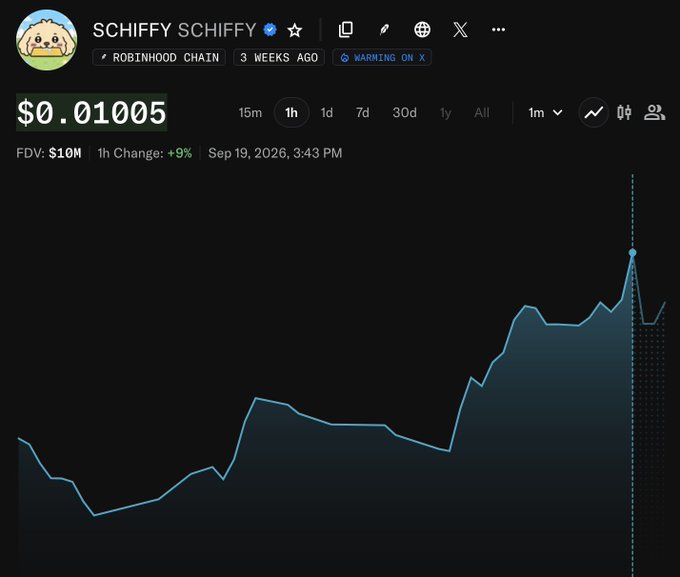The width and height of the screenshot is (680, 577).
Task: Click the highlighted peak point on chart
Action: [633, 252]
